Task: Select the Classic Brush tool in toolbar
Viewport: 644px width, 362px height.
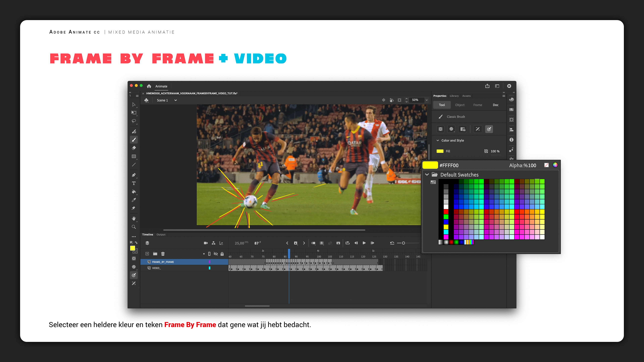Action: (x=134, y=140)
